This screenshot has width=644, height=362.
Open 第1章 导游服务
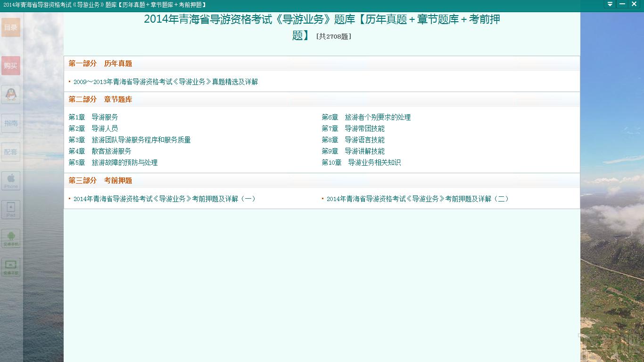93,117
